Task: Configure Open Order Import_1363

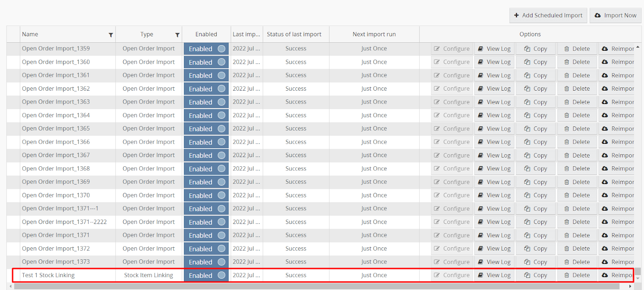Action: (x=452, y=102)
